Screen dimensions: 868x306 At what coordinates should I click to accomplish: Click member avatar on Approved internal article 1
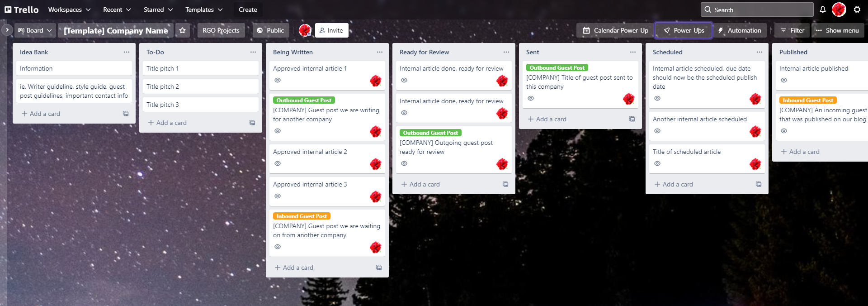click(376, 81)
